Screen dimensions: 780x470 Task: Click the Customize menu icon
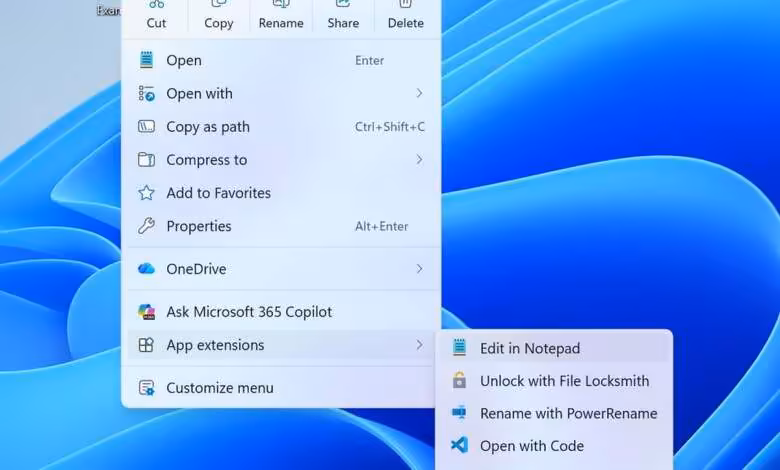pos(146,388)
